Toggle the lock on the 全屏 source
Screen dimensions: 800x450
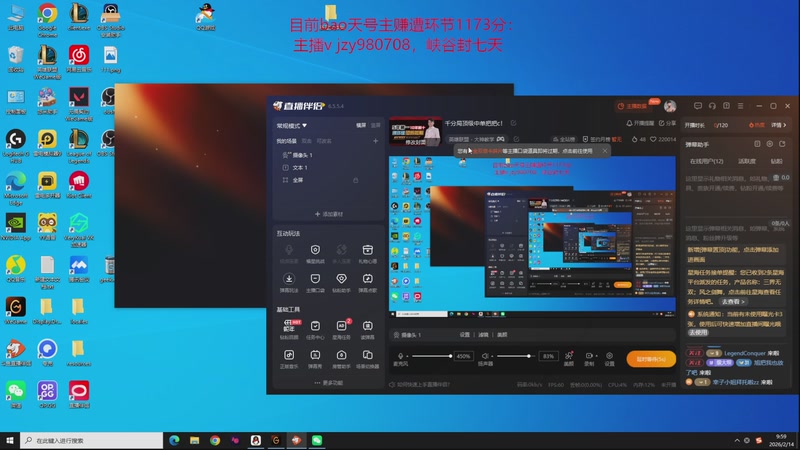[x=356, y=180]
